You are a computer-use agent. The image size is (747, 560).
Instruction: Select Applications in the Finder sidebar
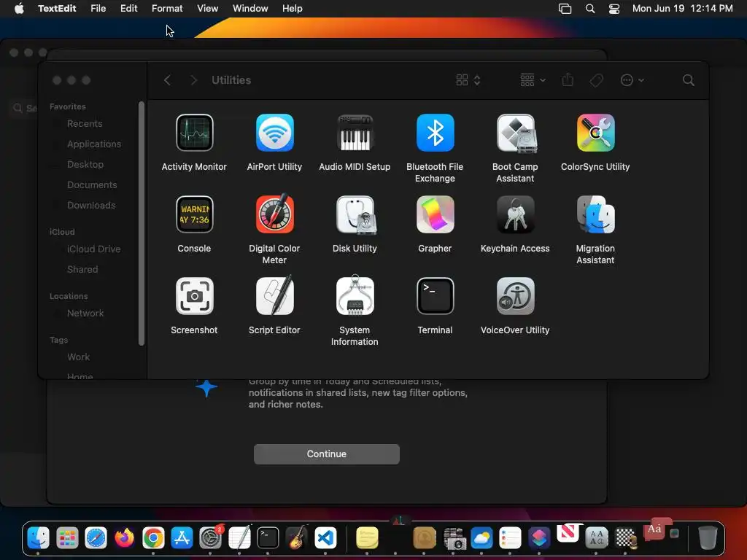94,144
